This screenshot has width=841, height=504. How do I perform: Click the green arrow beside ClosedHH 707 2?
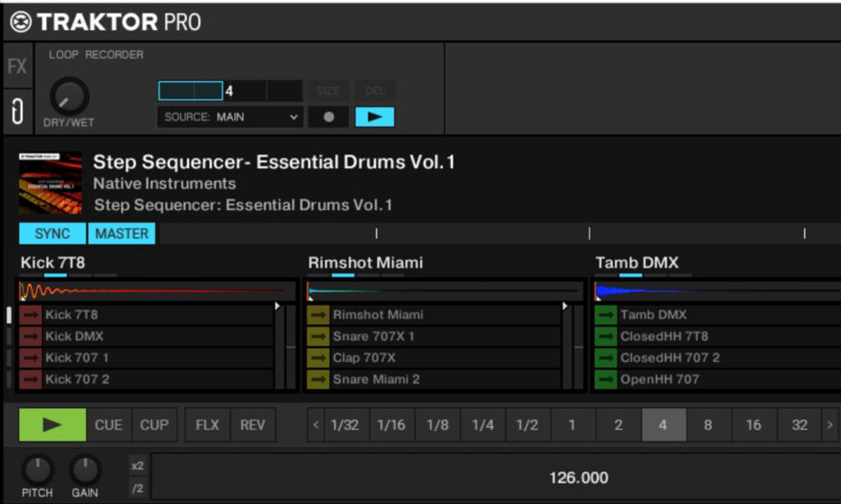coord(605,358)
